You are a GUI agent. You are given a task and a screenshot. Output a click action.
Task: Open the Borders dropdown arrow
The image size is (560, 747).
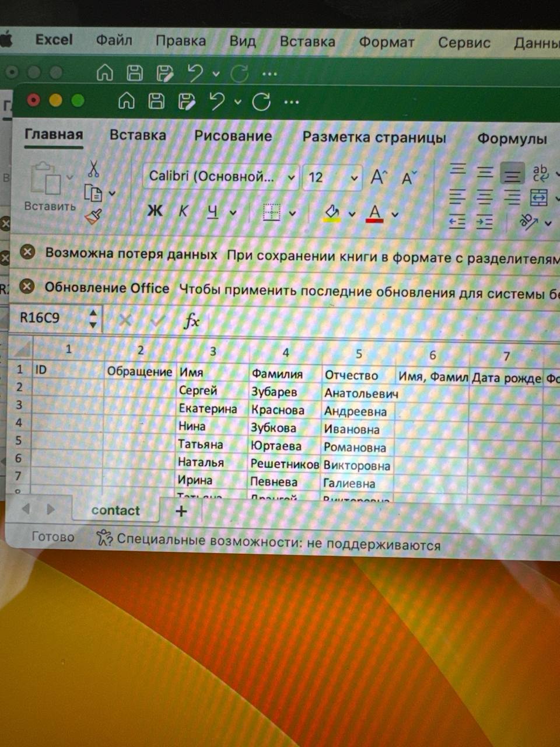293,214
